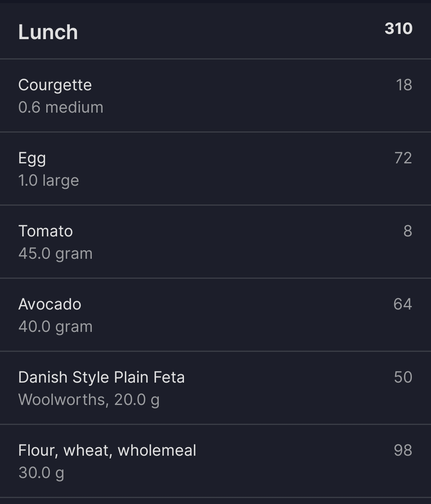Select the 40.0 gram avocado serving
This screenshot has width=431, height=504.
click(x=55, y=327)
